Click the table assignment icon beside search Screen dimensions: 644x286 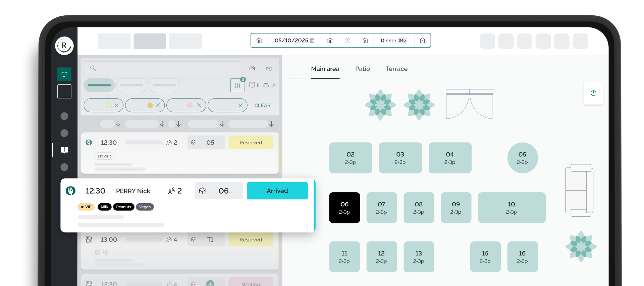click(252, 68)
